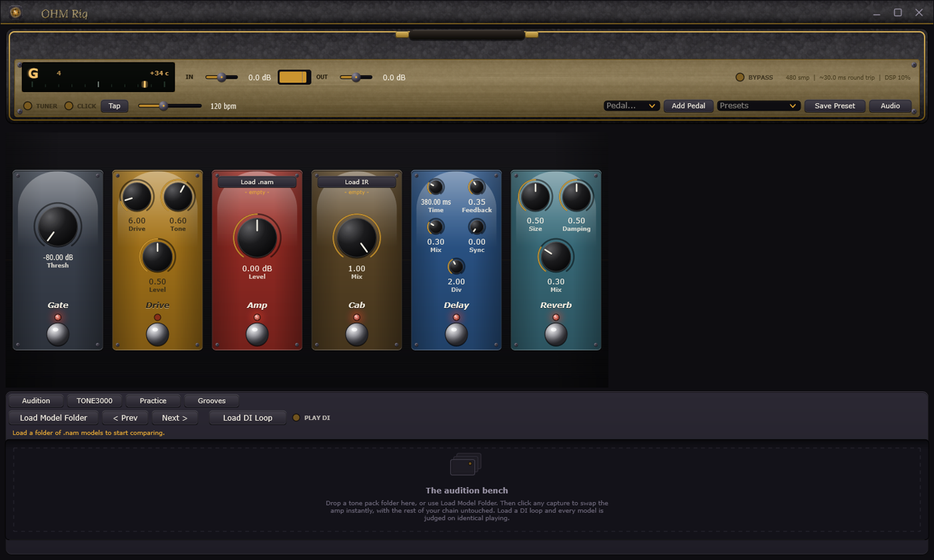Click the Reverb pedal name label
Viewport: 934px width, 560px height.
(x=556, y=305)
